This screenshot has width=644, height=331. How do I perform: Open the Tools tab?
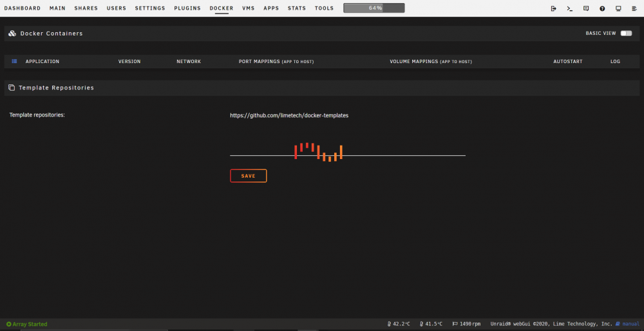pos(325,8)
